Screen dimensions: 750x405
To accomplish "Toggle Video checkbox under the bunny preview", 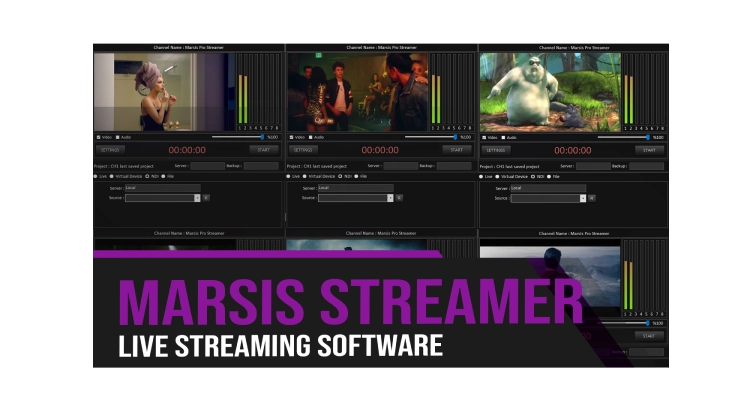I will click(484, 137).
